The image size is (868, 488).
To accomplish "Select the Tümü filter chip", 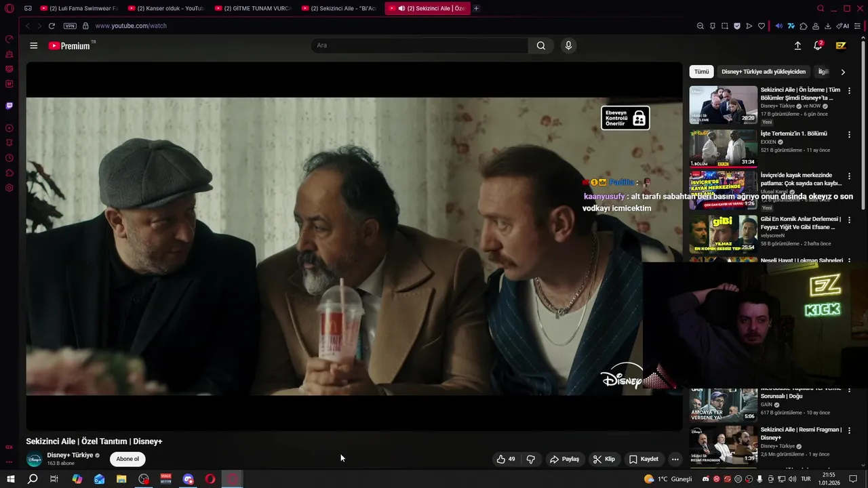I will 701,71.
